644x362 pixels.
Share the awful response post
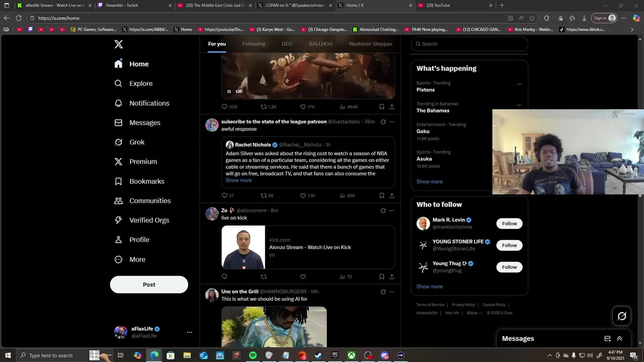(x=392, y=196)
